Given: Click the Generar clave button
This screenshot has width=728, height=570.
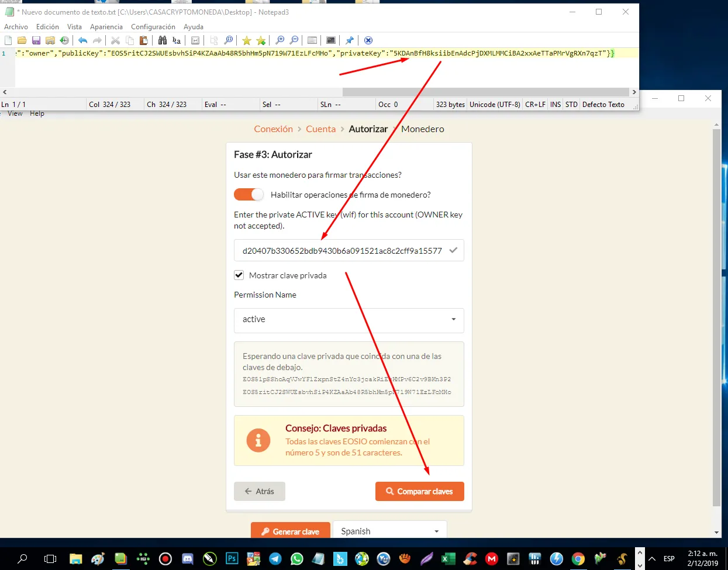Looking at the screenshot, I should pyautogui.click(x=291, y=531).
